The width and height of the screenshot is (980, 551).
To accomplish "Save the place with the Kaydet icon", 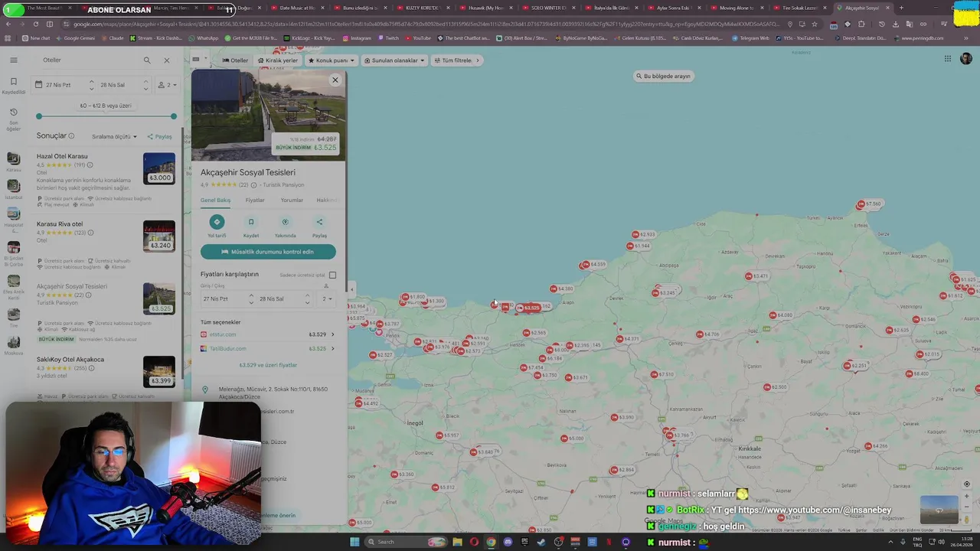I will (250, 222).
